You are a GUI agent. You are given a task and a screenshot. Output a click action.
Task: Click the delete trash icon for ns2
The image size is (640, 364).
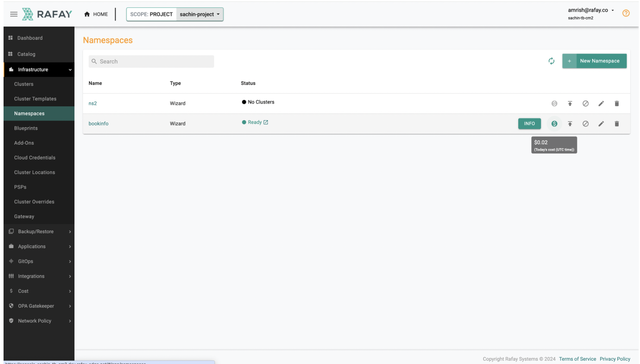click(x=617, y=104)
